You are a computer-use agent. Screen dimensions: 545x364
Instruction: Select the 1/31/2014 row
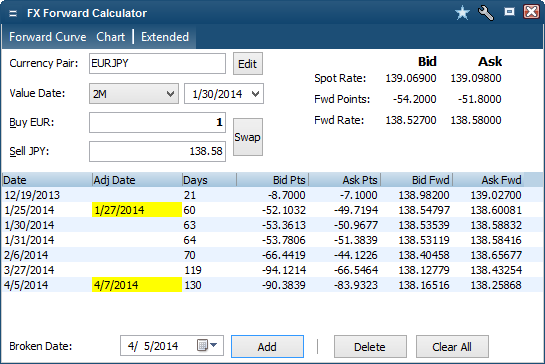[x=272, y=240]
